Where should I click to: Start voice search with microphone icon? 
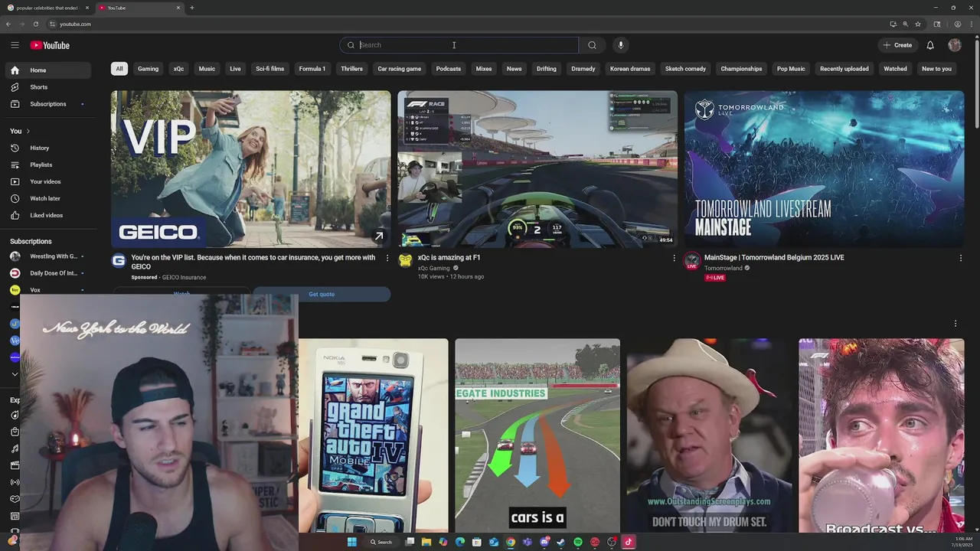[x=621, y=45]
